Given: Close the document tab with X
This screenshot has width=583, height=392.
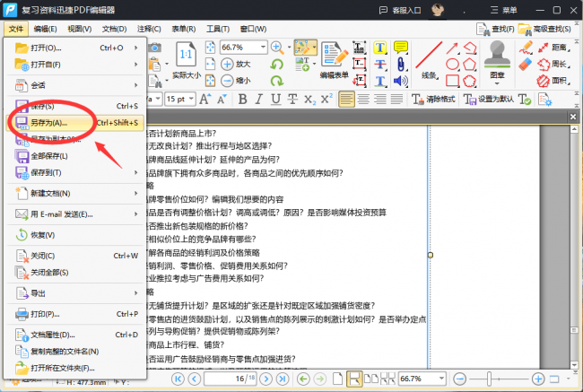Looking at the screenshot, I should pos(573,117).
